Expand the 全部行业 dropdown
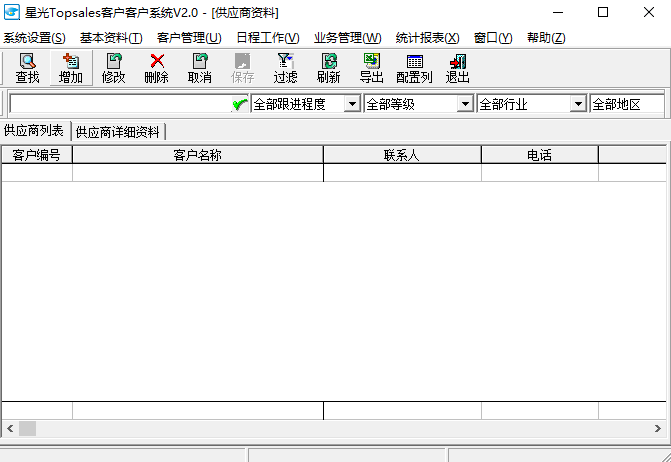This screenshot has width=671, height=462. pyautogui.click(x=578, y=104)
